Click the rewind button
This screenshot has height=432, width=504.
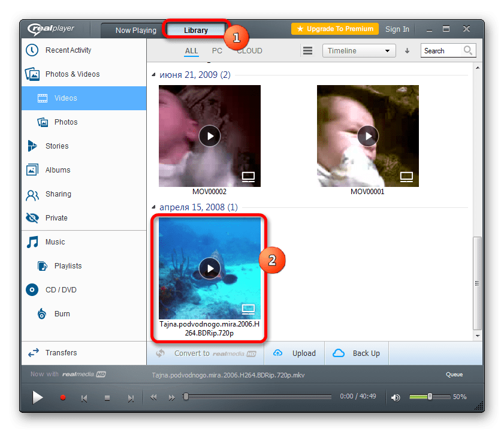tap(153, 398)
